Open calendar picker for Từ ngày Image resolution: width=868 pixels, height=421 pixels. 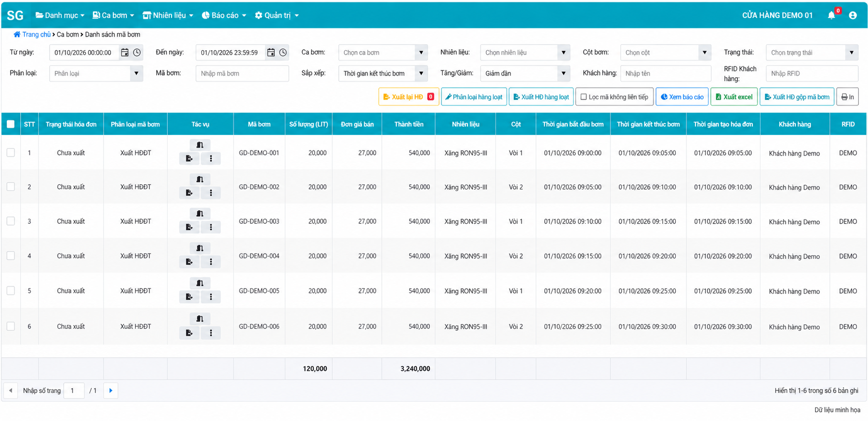pos(125,53)
